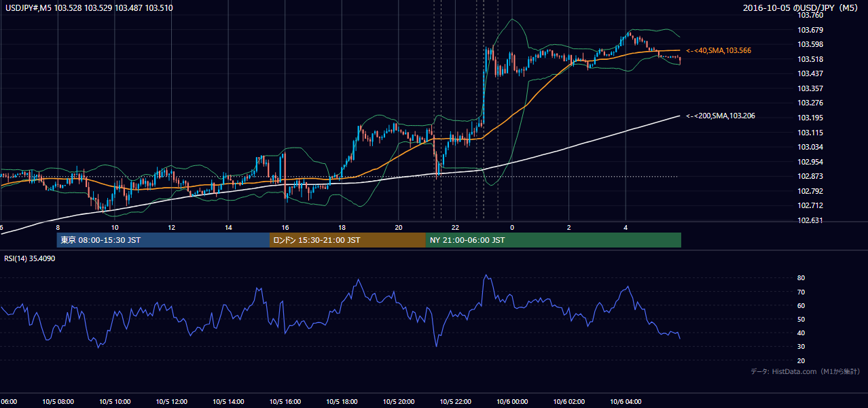This screenshot has width=868, height=408.
Task: Click price level 103.357 on axis
Action: [x=810, y=88]
